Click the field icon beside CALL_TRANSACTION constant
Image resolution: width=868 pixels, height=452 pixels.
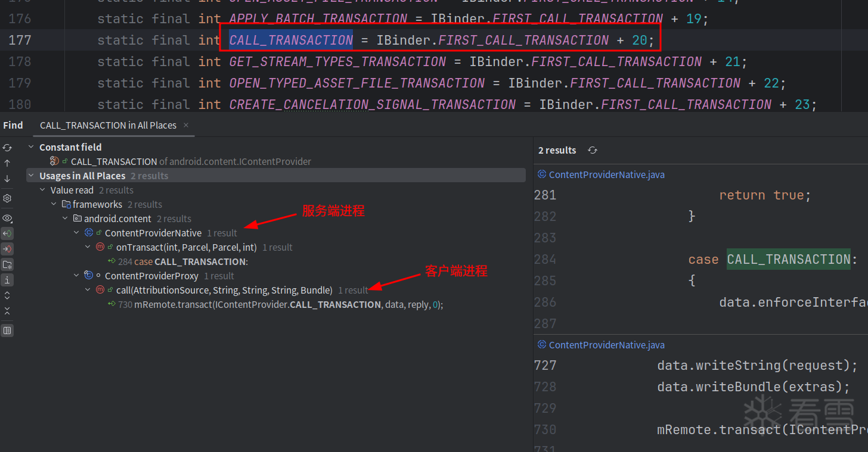pyautogui.click(x=54, y=161)
